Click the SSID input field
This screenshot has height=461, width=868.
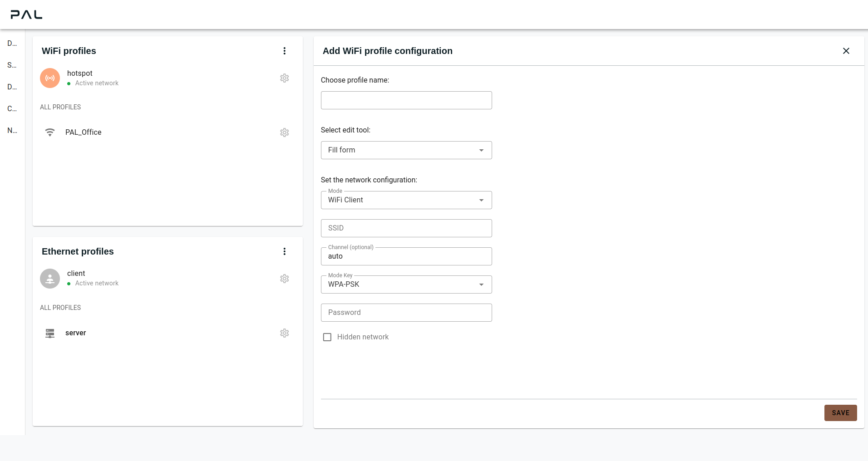pyautogui.click(x=406, y=228)
